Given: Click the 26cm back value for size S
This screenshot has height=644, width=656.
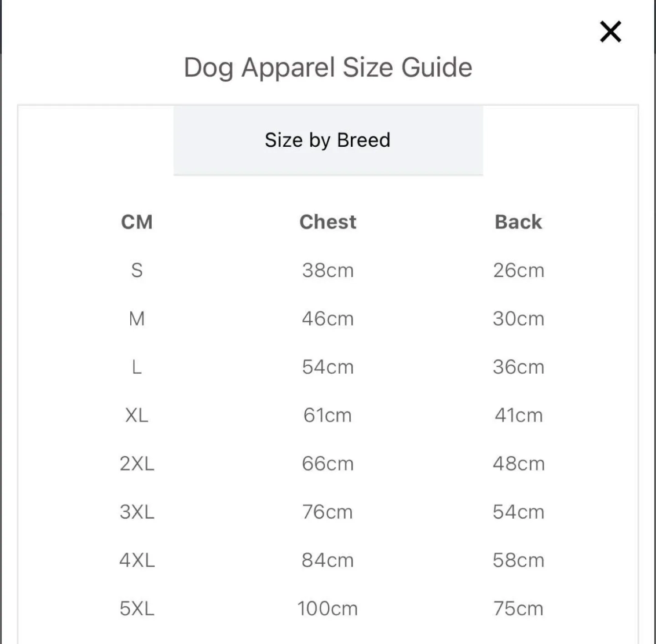Looking at the screenshot, I should [518, 270].
